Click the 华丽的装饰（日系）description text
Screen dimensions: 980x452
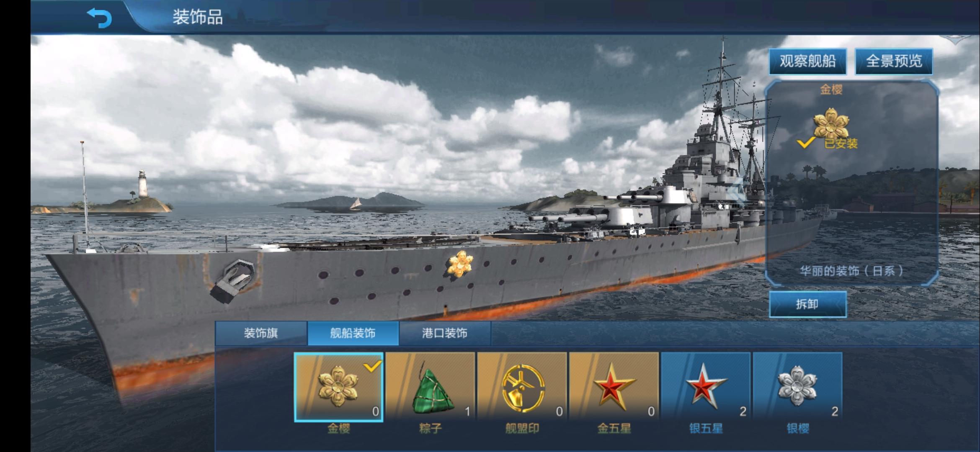coord(851,271)
